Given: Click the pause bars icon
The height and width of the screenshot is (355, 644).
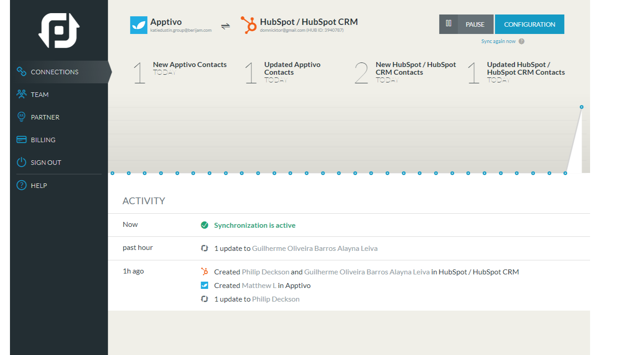Looking at the screenshot, I should 449,24.
